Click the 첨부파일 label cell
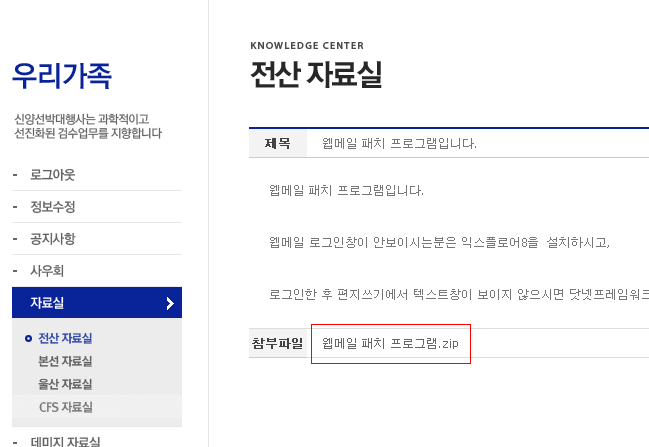The width and height of the screenshot is (649, 447). tap(278, 343)
